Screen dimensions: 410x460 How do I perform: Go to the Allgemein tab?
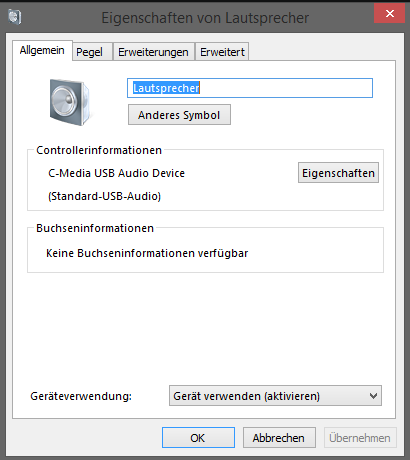[42, 51]
